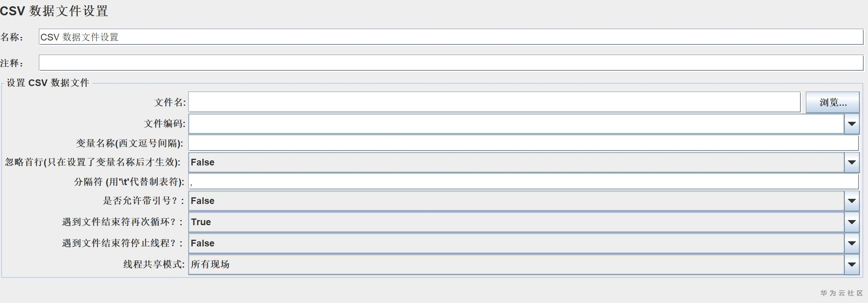
Task: Click the 名称 text field
Action: pyautogui.click(x=451, y=37)
